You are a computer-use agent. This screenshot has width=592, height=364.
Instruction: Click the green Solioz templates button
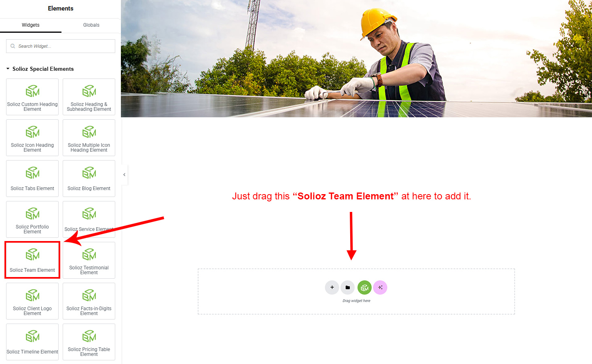[364, 288]
